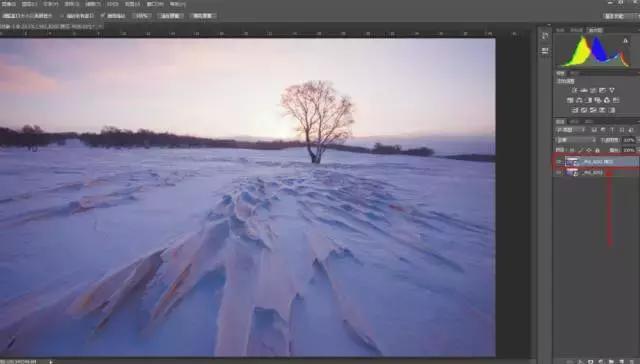
Task: Open the 3D menu
Action: tap(112, 4)
